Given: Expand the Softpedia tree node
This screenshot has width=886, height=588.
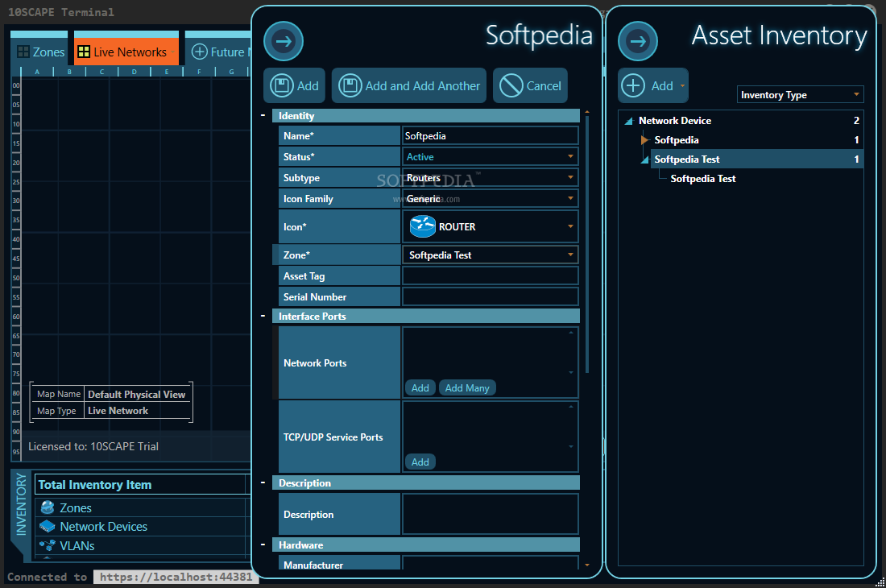Looking at the screenshot, I should [644, 139].
